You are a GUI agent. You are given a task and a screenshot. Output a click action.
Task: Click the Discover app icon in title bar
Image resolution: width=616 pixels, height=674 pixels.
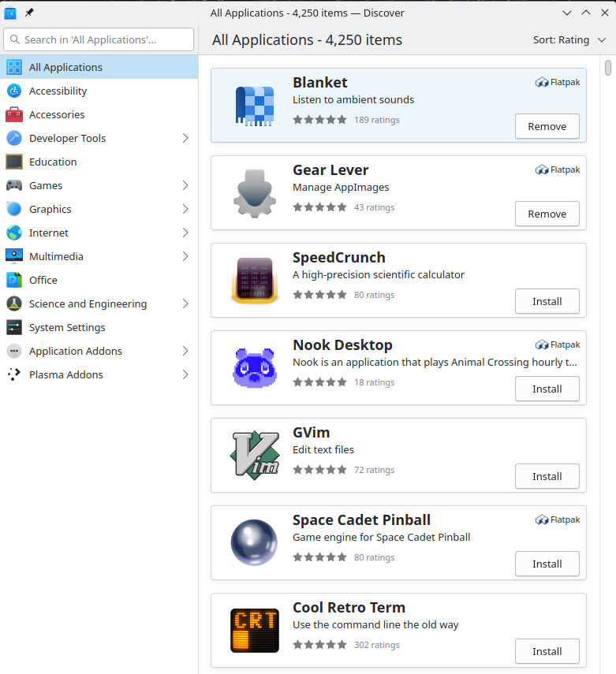(x=10, y=13)
